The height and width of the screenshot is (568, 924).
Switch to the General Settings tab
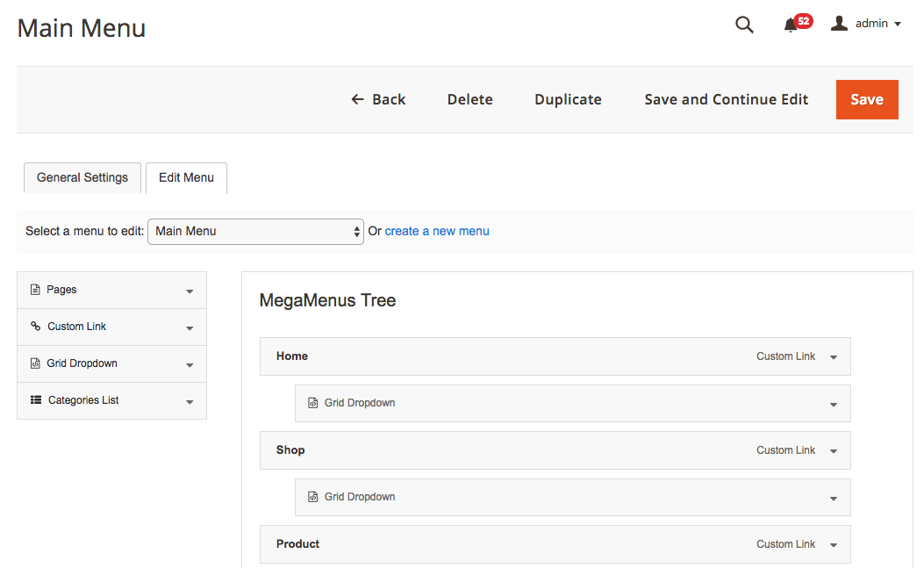pos(82,177)
